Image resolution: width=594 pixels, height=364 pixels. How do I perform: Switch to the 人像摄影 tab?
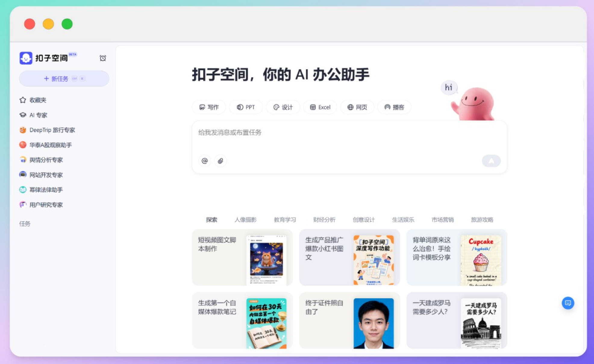click(245, 220)
